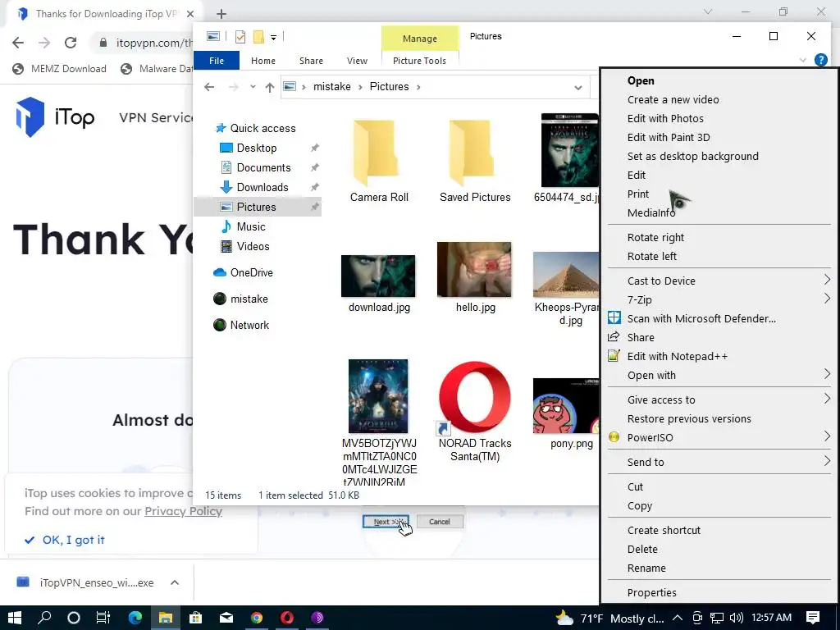Expand the address bar history dropdown
This screenshot has width=840, height=630.
tap(578, 87)
